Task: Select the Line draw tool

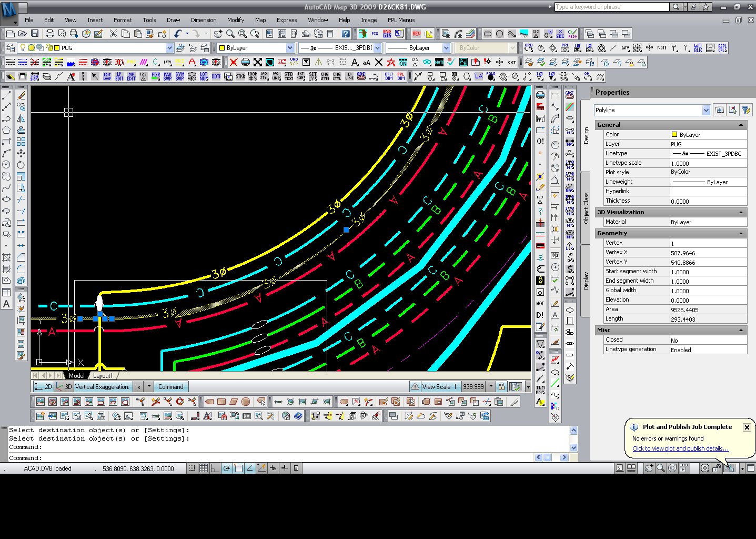Action: [x=6, y=95]
